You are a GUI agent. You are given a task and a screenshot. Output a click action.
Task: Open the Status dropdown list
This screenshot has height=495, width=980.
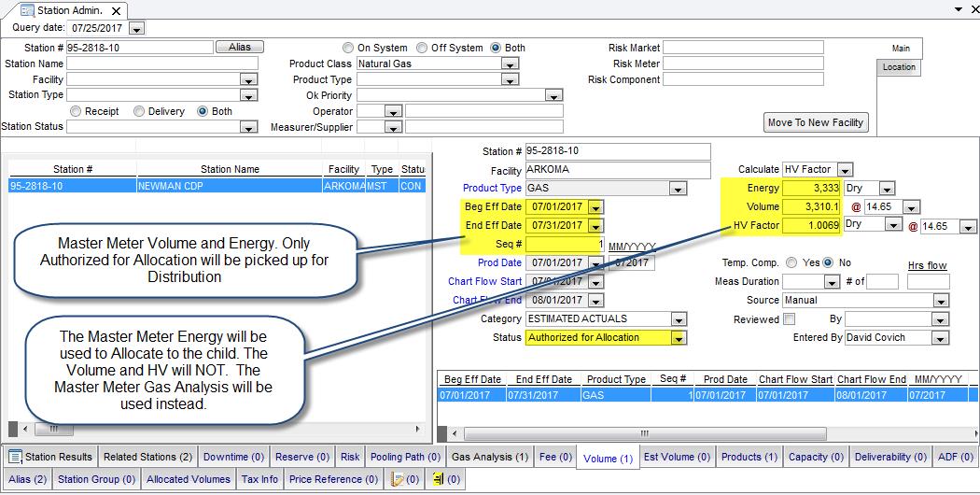point(678,338)
